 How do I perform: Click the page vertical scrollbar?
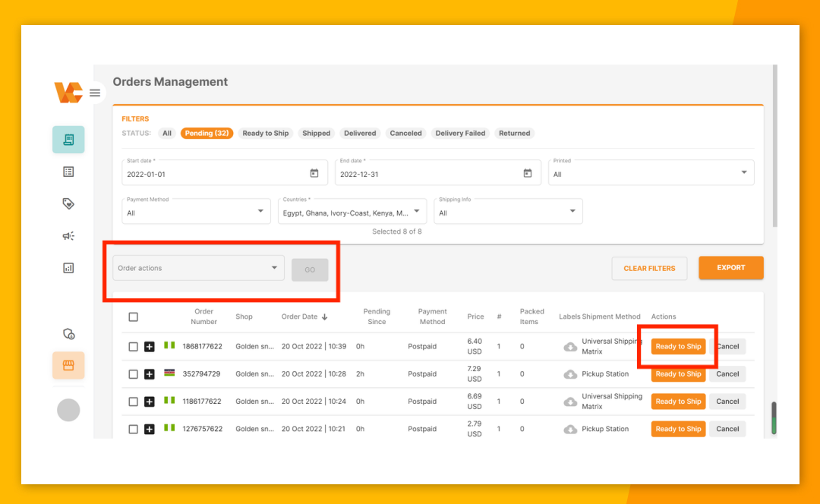click(x=774, y=146)
